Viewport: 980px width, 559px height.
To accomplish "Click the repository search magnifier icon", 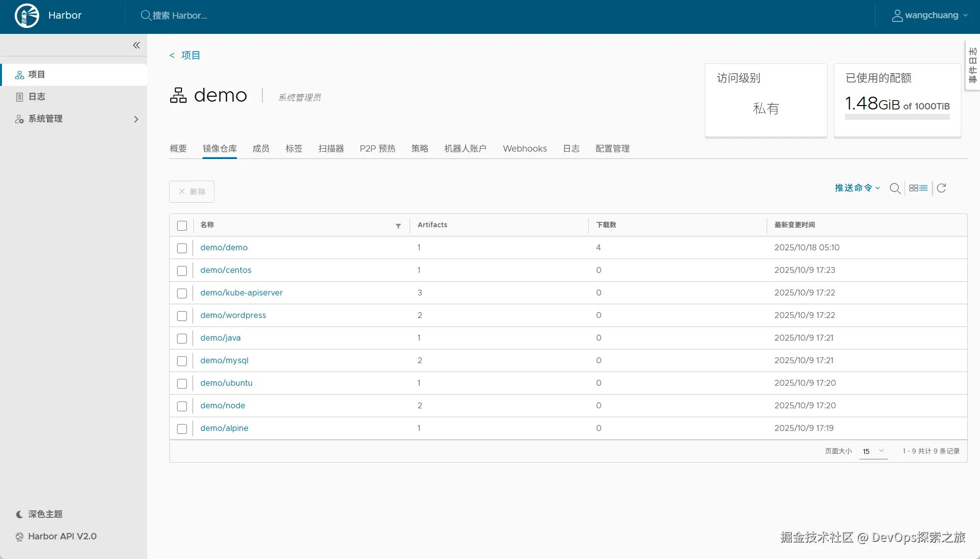I will coord(895,188).
